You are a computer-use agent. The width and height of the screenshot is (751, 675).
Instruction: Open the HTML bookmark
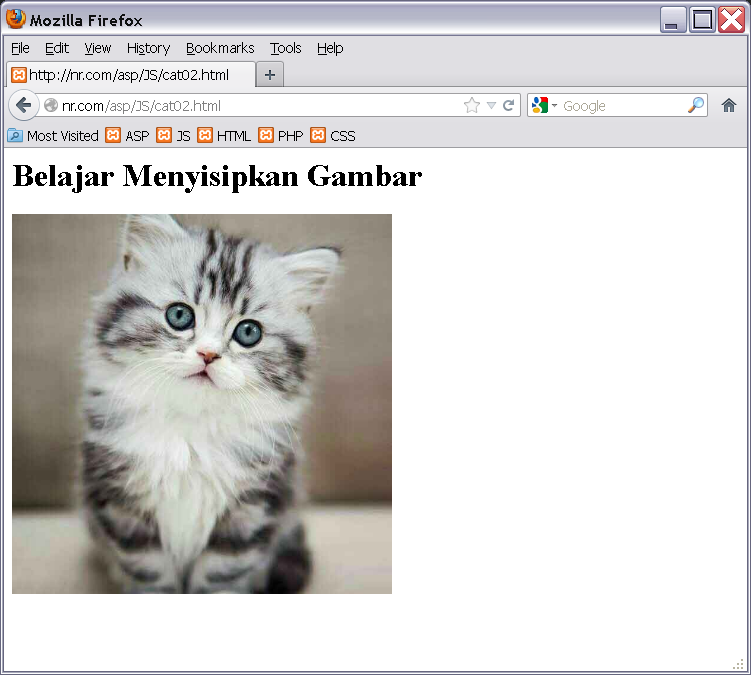click(x=224, y=136)
